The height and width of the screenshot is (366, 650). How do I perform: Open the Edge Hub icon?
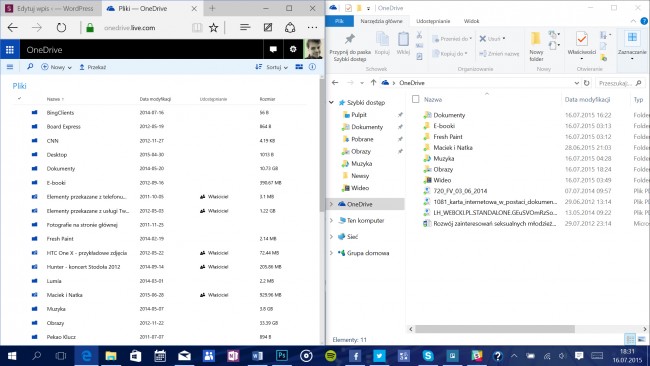(245, 27)
